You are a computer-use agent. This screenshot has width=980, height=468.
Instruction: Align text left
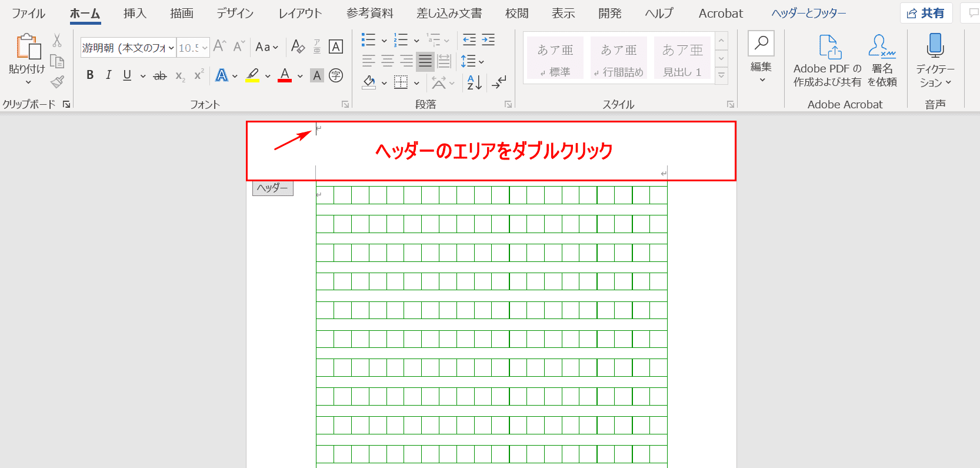coord(369,61)
